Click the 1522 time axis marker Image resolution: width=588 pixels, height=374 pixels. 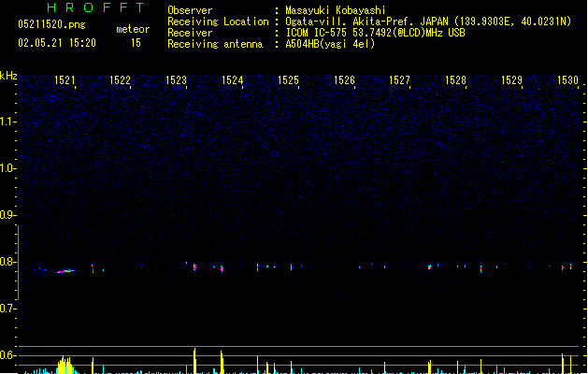point(120,80)
